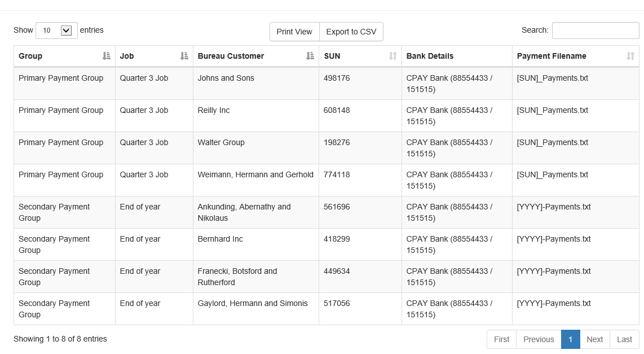Export the table to CSV
The height and width of the screenshot is (354, 644).
coord(351,32)
